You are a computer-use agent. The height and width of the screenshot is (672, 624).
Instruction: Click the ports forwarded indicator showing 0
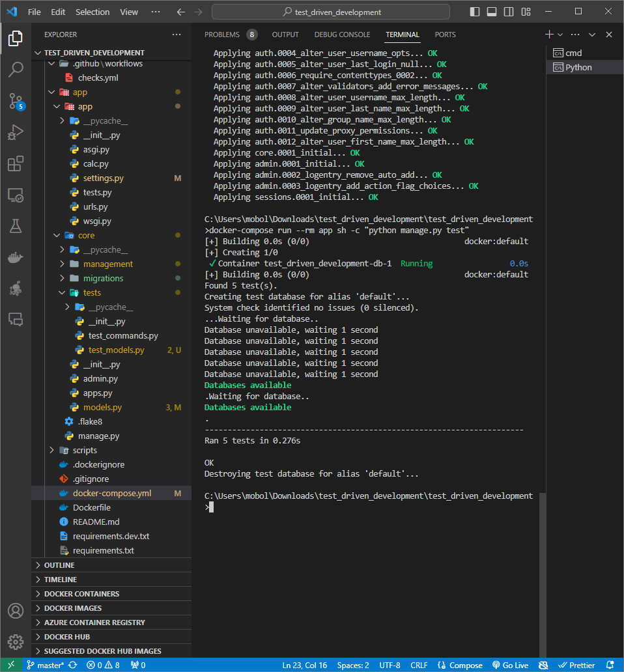pos(138,665)
